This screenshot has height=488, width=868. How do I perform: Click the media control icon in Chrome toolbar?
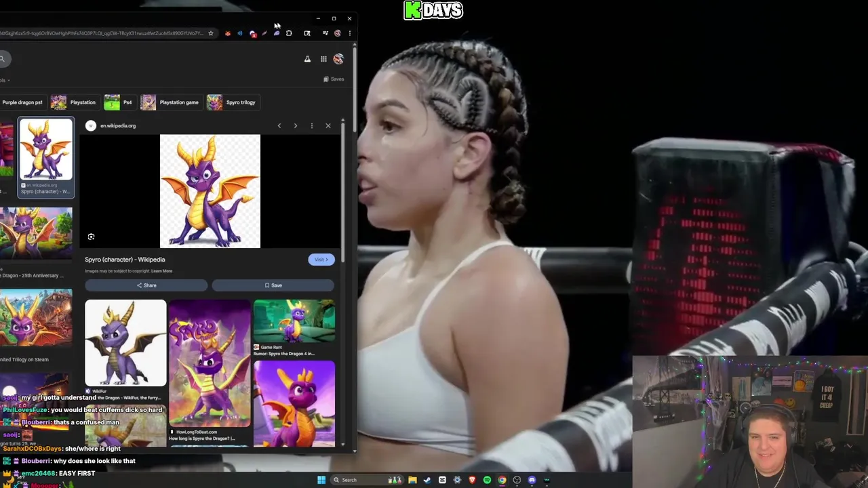pos(325,33)
